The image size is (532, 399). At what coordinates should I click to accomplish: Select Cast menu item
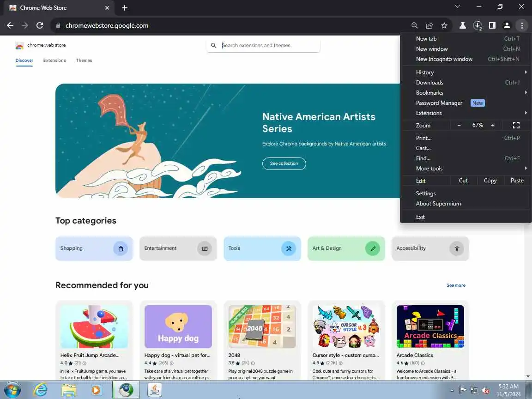(466, 148)
